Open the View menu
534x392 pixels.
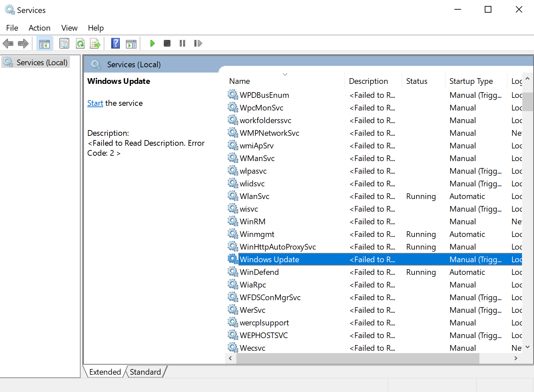[69, 28]
